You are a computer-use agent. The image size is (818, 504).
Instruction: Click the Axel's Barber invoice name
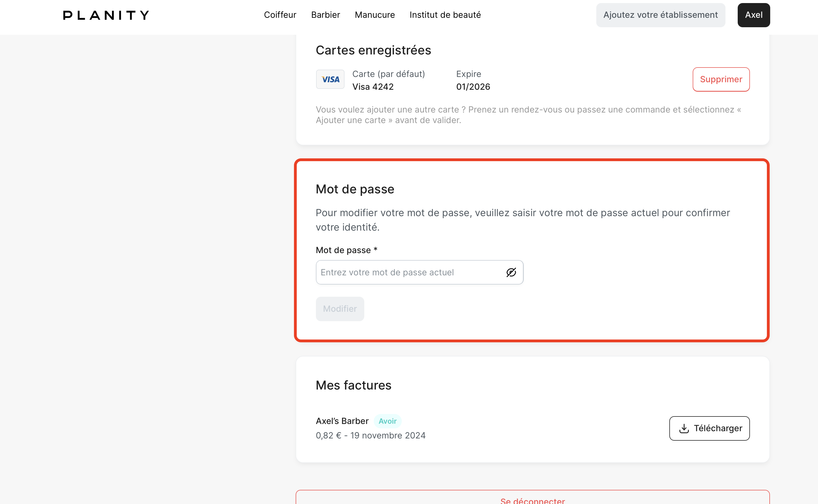point(342,421)
